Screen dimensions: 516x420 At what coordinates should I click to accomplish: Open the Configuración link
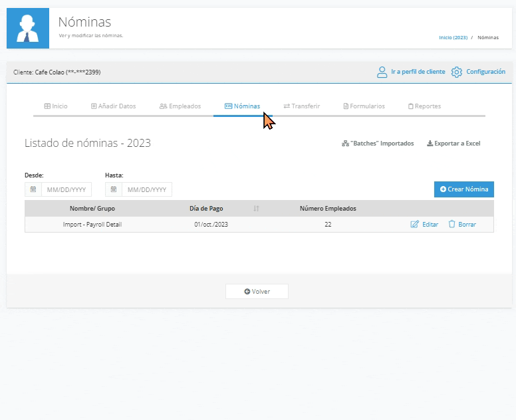pyautogui.click(x=485, y=72)
